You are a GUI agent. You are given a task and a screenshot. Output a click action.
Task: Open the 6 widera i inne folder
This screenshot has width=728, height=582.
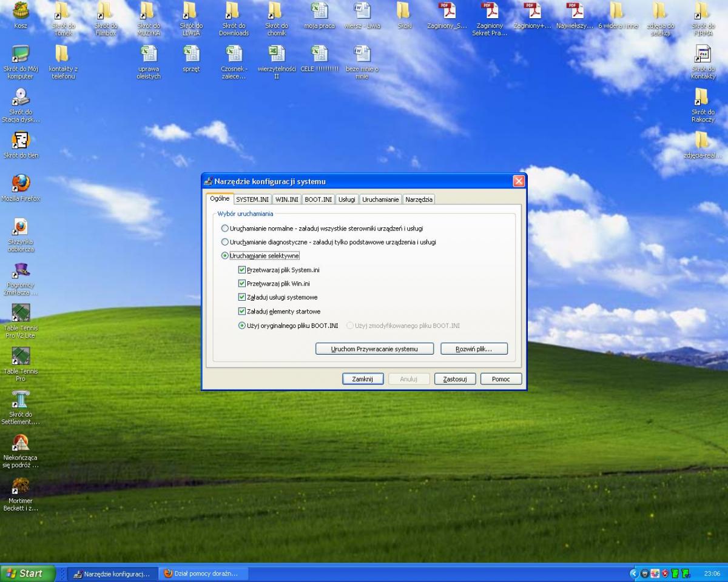coord(618,16)
